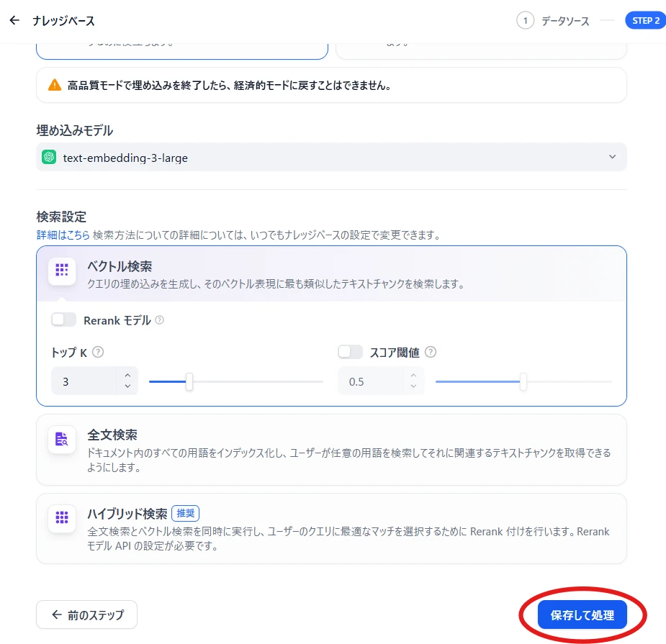This screenshot has height=644, width=666.
Task: Click the help icon next to スコア閾値
Action: coord(431,352)
